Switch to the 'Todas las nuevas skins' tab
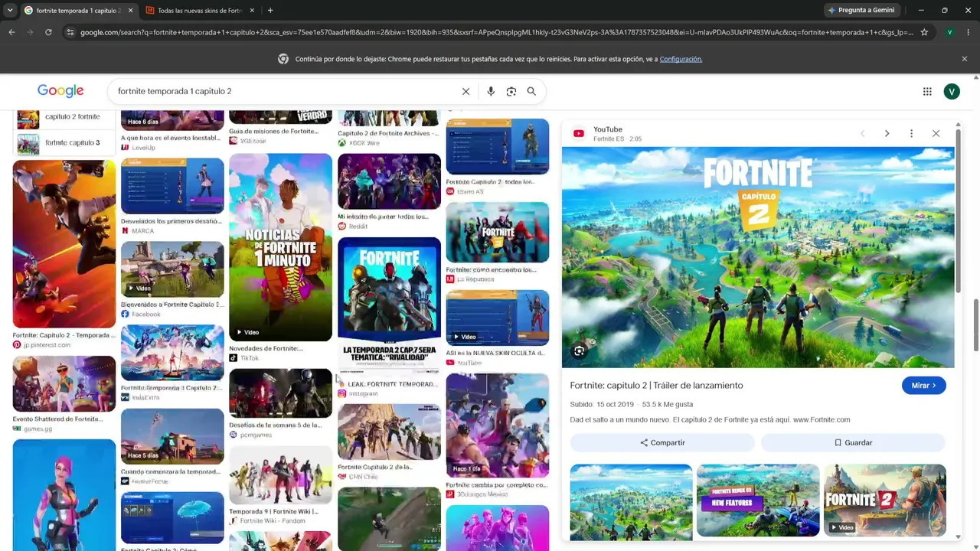 pos(200,10)
